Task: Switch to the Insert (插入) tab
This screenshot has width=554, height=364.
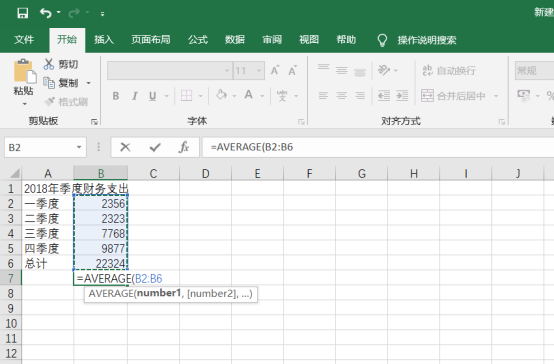Action: pyautogui.click(x=104, y=40)
